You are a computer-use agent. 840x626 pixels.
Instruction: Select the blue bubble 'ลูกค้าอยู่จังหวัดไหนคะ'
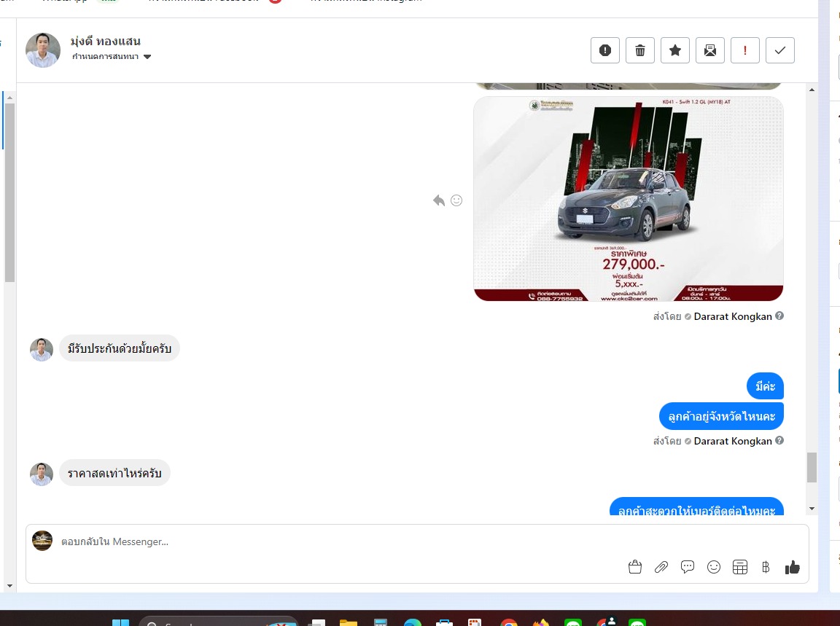pyautogui.click(x=721, y=416)
